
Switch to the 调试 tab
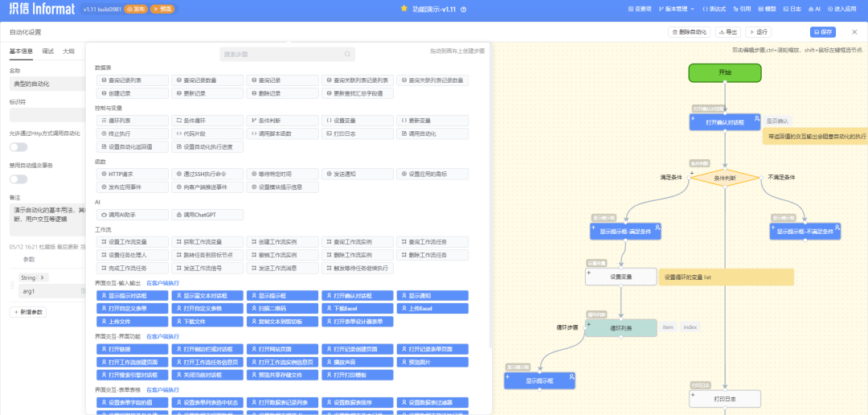coord(47,51)
